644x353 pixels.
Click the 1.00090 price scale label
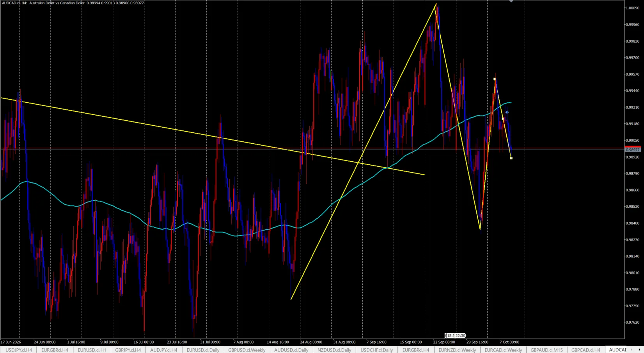pyautogui.click(x=633, y=8)
